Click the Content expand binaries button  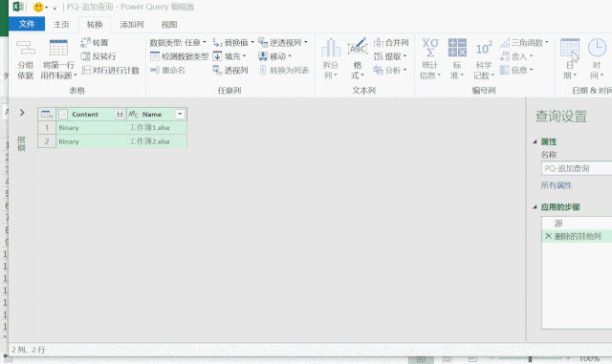tap(120, 114)
